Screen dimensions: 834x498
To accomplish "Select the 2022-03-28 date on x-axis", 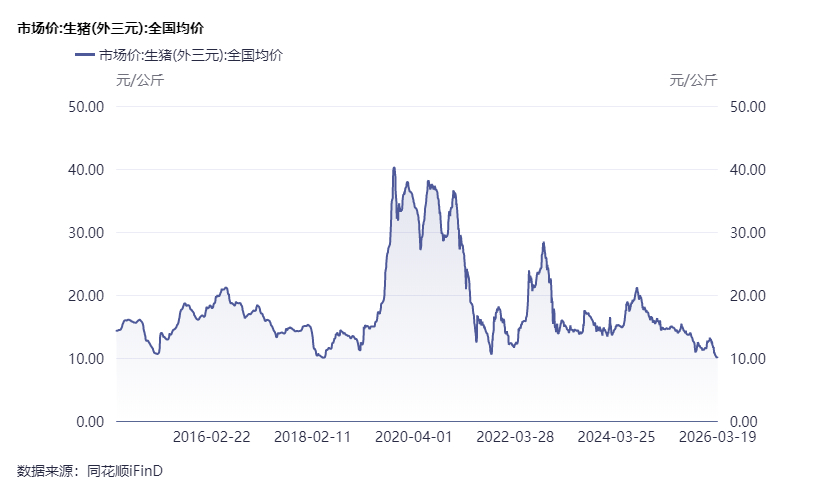I will coord(515,437).
